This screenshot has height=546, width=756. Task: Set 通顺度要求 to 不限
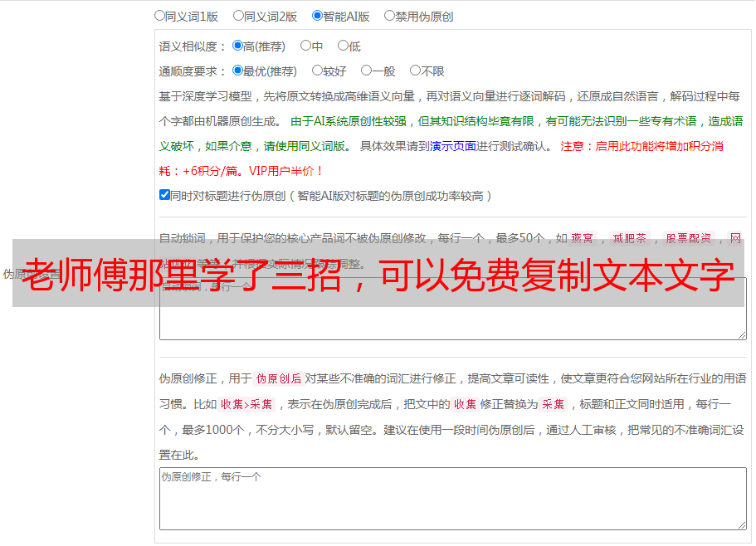pyautogui.click(x=415, y=71)
